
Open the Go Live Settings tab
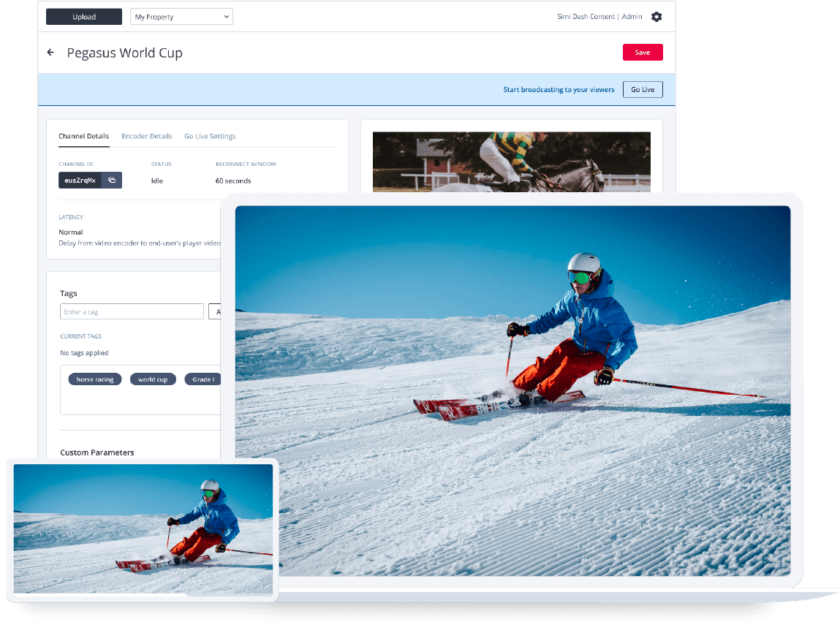(210, 136)
